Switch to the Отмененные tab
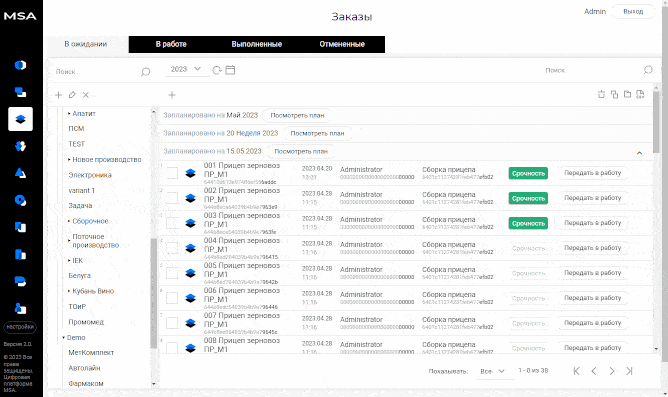 [x=342, y=44]
